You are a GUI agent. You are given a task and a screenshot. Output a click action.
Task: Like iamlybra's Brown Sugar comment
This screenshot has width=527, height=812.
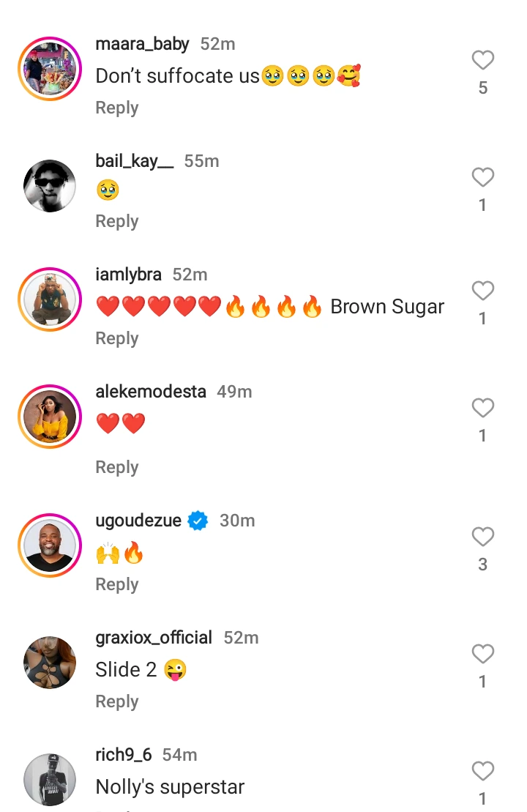point(482,291)
